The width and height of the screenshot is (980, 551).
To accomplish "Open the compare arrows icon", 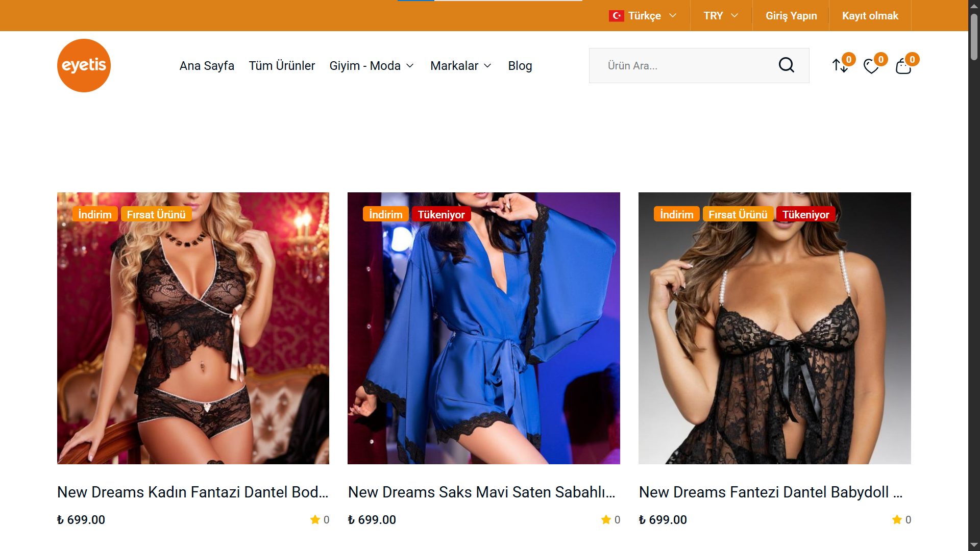I will point(840,66).
